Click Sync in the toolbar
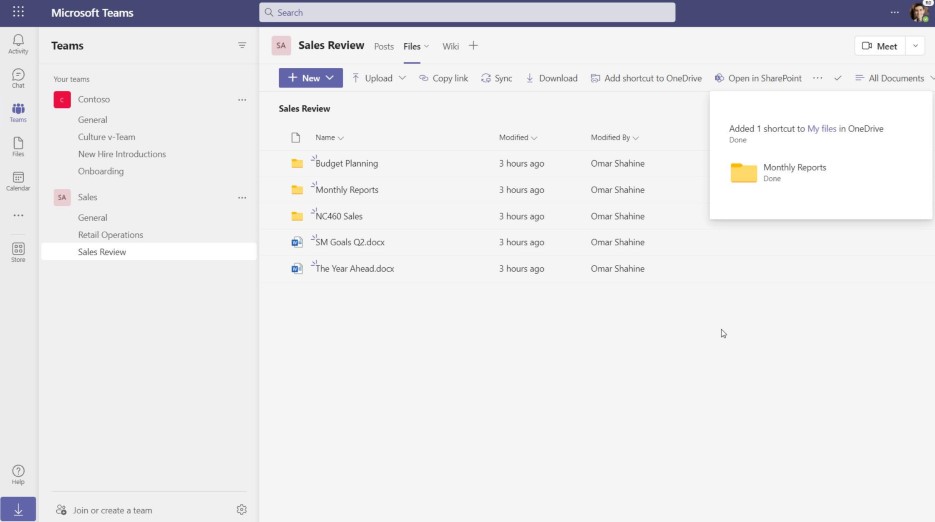This screenshot has height=522, width=935. tap(497, 78)
